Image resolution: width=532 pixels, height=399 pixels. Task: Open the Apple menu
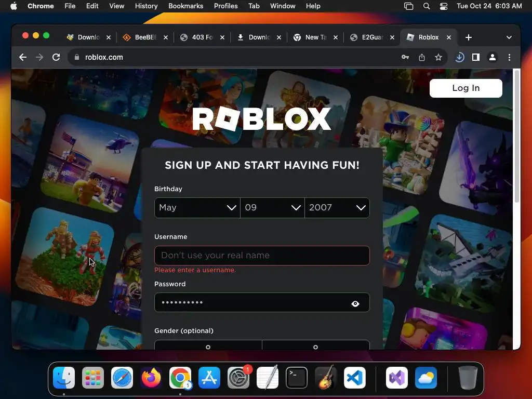point(14,6)
